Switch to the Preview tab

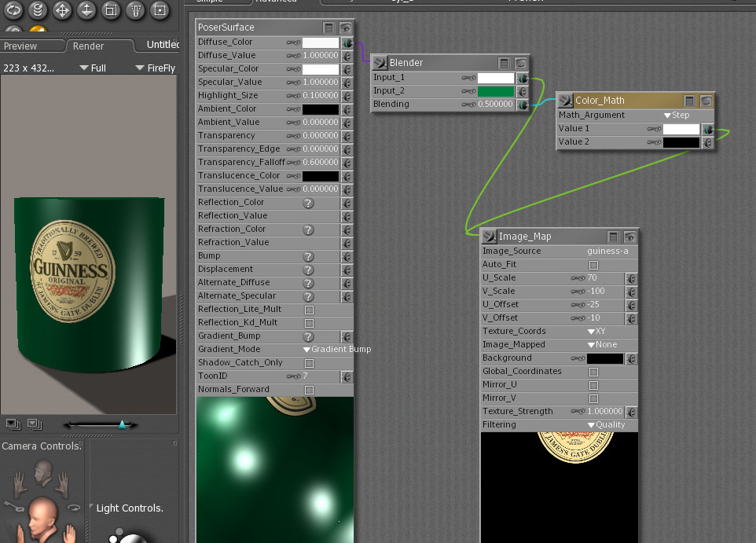pyautogui.click(x=20, y=46)
